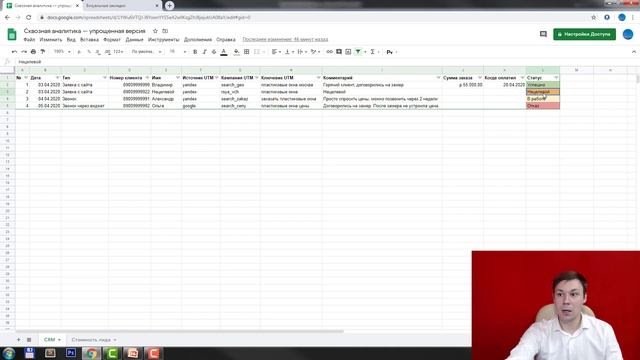
Task: Open text rotation options
Action: 315,52
